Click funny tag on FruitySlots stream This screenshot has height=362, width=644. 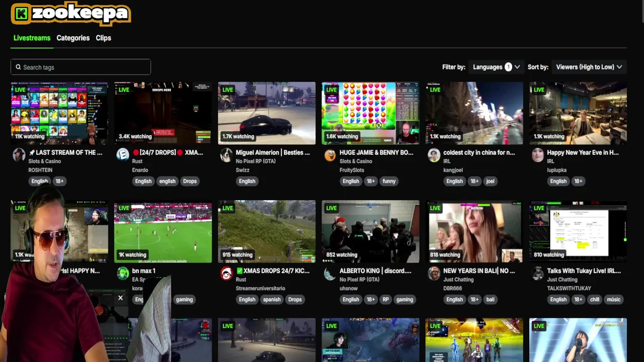pyautogui.click(x=389, y=181)
